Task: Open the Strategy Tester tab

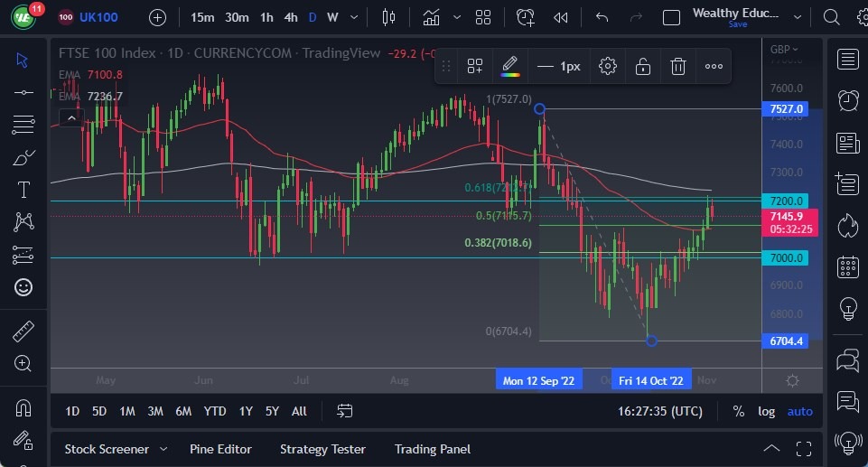Action: (322, 449)
